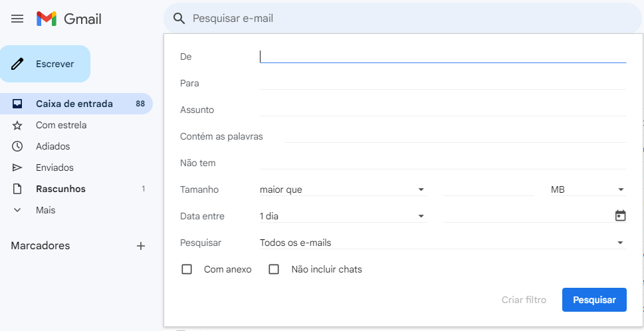Open Caixa de entrada folder
This screenshot has width=644, height=331.
click(74, 104)
